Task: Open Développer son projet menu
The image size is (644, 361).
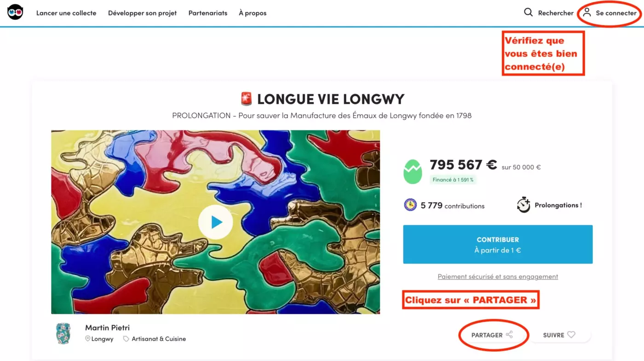Action: tap(143, 13)
